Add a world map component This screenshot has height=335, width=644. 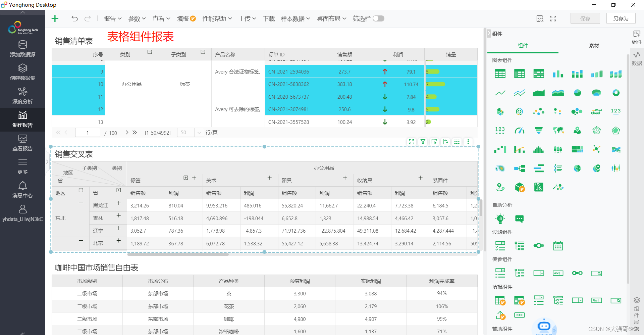click(558, 130)
